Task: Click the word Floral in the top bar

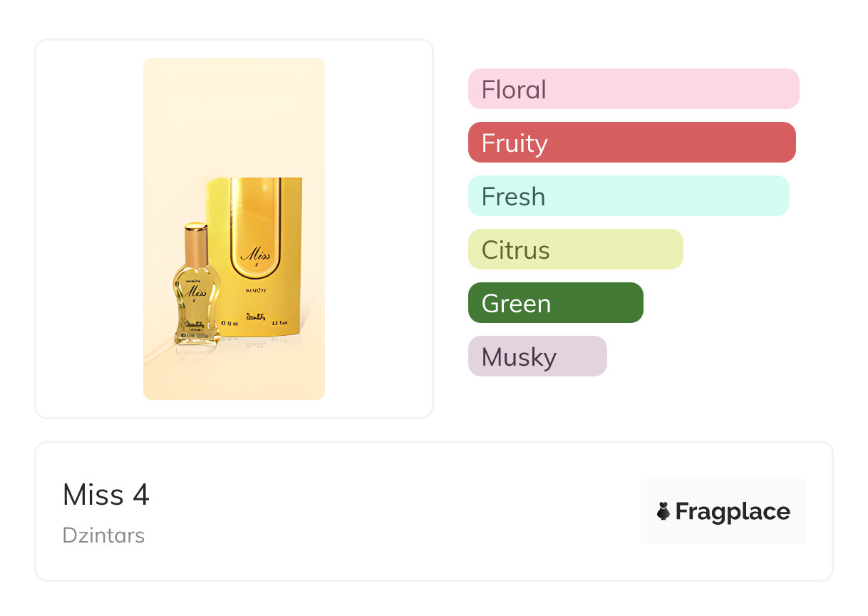Action: 514,90
